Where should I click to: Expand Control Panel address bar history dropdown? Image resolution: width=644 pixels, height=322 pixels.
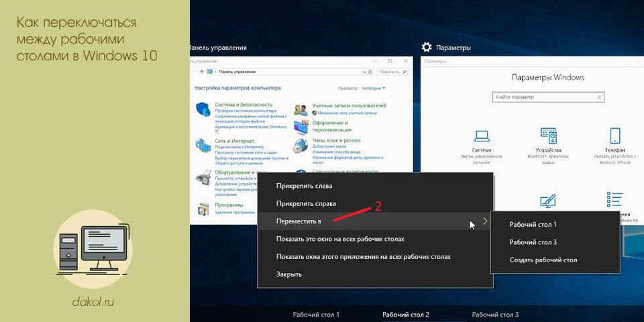coord(364,72)
